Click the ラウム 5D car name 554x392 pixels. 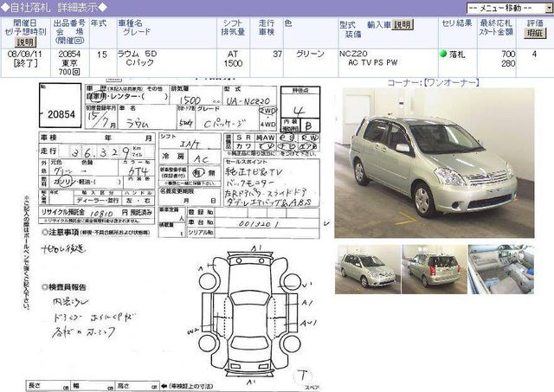click(137, 54)
